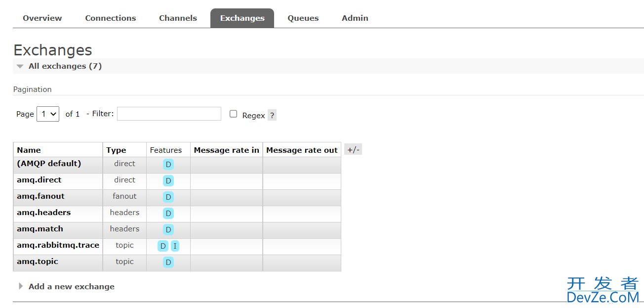Open the amq.match exchange
This screenshot has width=644, height=308.
pos(40,228)
